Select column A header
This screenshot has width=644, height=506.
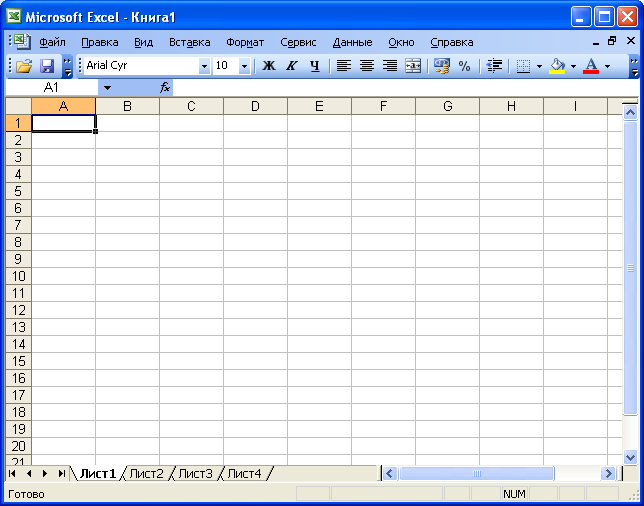(63, 106)
